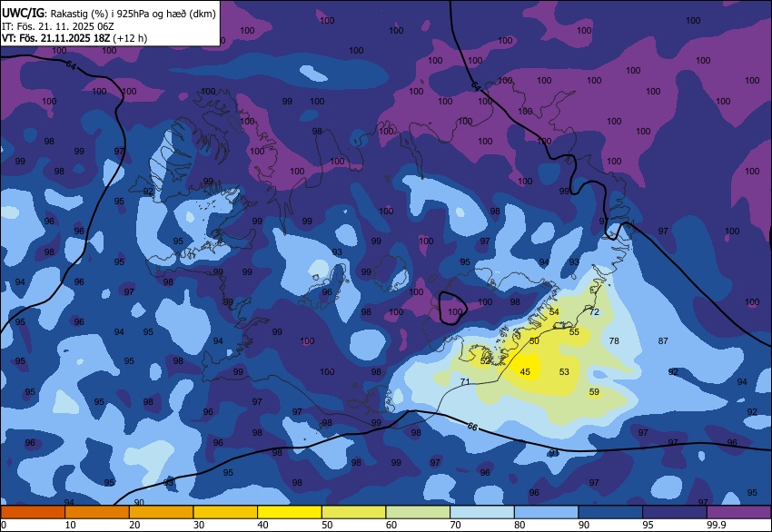Click the humidity value '53' on the map
Viewport: 772px width, 532px height.
564,371
